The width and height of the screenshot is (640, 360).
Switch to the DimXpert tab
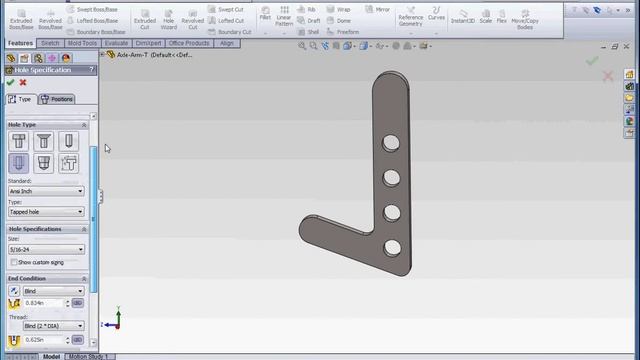coord(148,43)
